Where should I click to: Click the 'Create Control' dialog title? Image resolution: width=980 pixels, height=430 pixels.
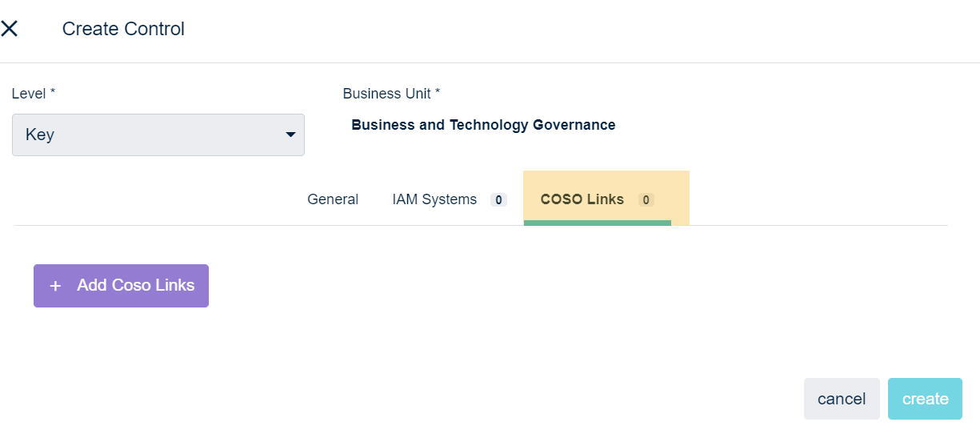(x=123, y=29)
